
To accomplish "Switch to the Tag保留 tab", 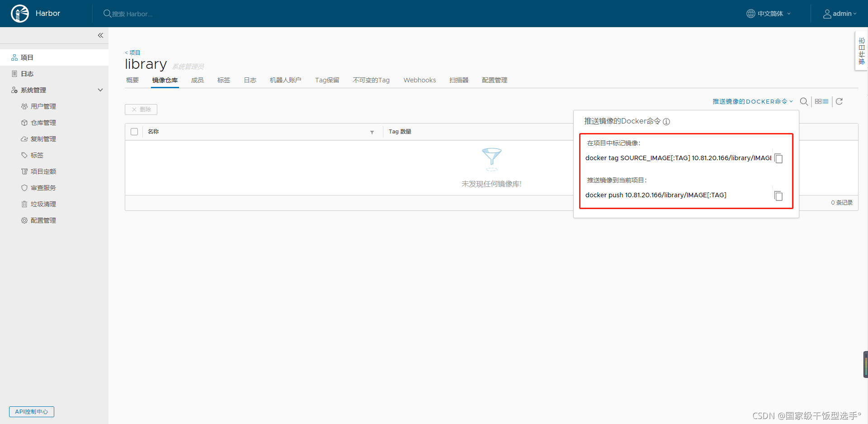I will [327, 80].
